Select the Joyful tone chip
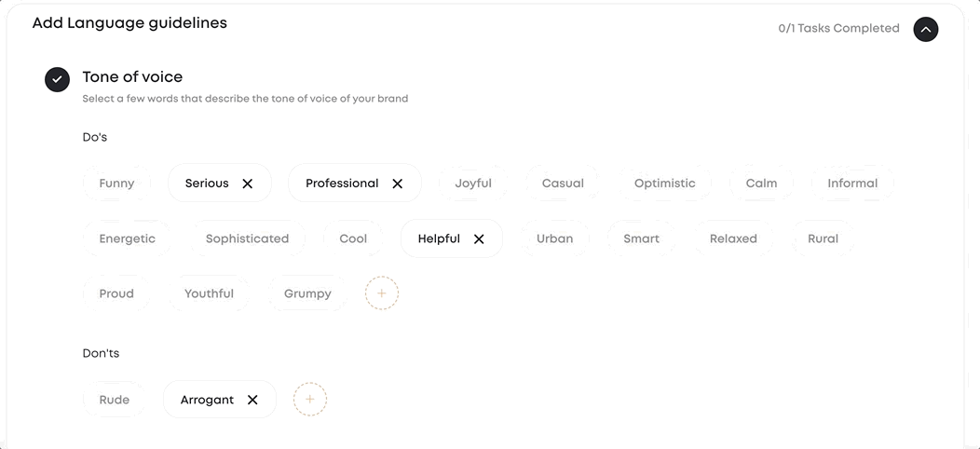Viewport: 980px width, 449px height. [x=473, y=184]
